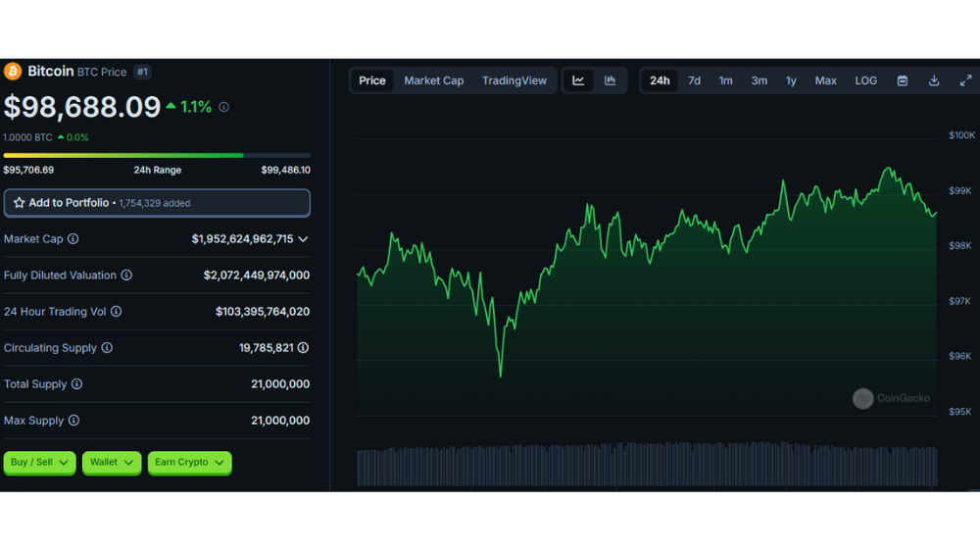Viewport: 980px width, 551px height.
Task: Download chart data icon
Action: 934,80
